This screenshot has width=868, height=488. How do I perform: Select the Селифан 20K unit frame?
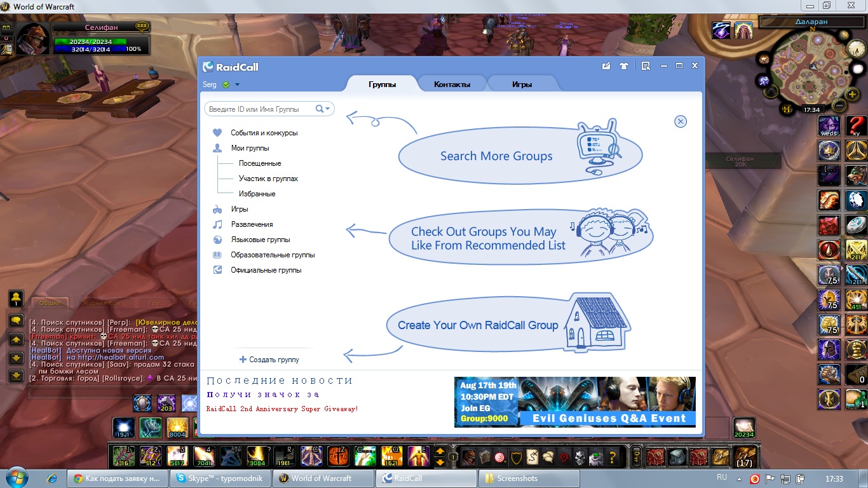(740, 161)
